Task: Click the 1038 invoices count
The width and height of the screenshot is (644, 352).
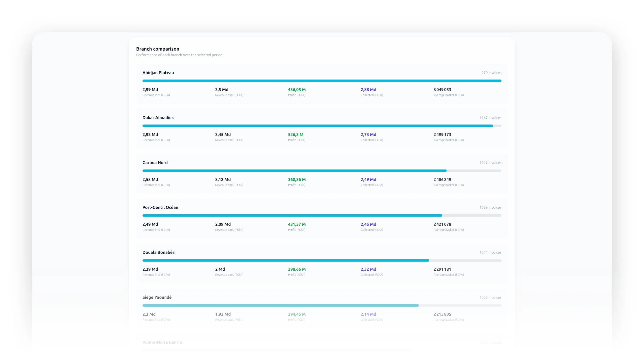Action: coord(490,298)
